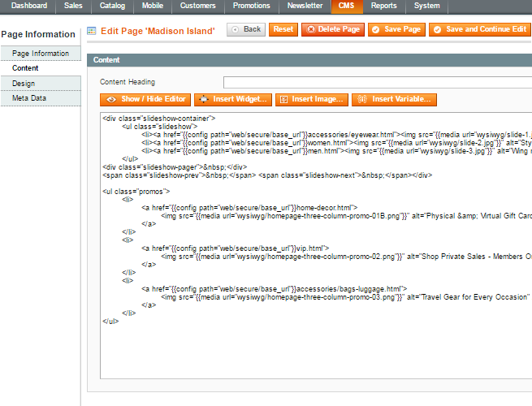Viewport: 532px width, 406px height.
Task: Click the edit page icon beside title
Action: (92, 31)
